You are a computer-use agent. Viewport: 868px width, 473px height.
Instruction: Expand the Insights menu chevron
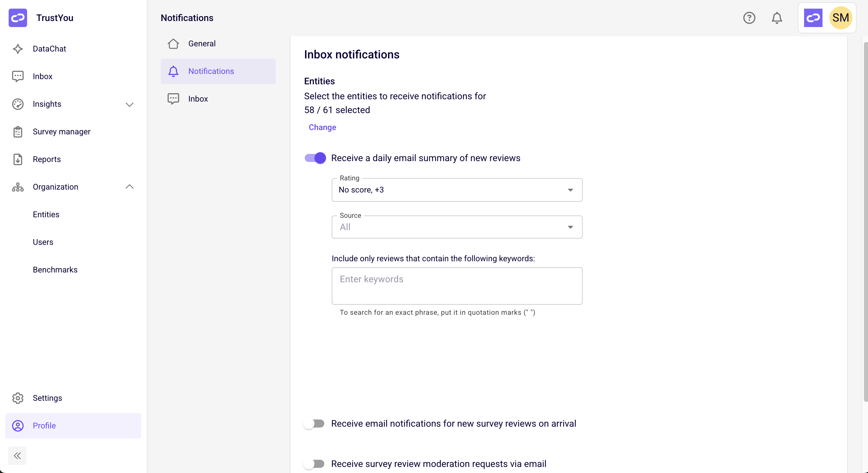click(129, 104)
